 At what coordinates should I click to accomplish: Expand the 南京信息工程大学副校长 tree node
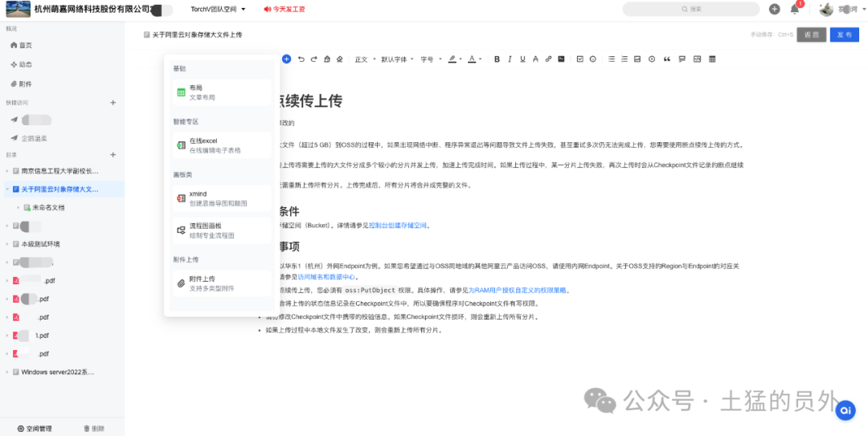pyautogui.click(x=7, y=172)
